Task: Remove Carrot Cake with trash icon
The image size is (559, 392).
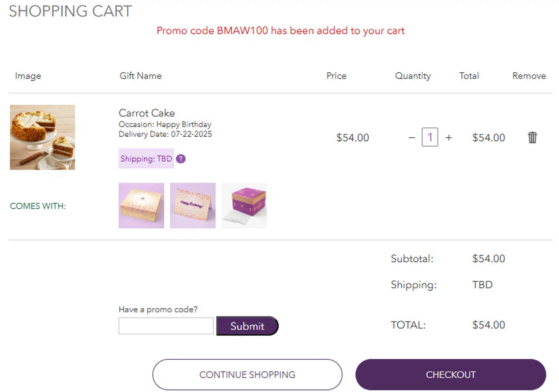Action: tap(532, 137)
